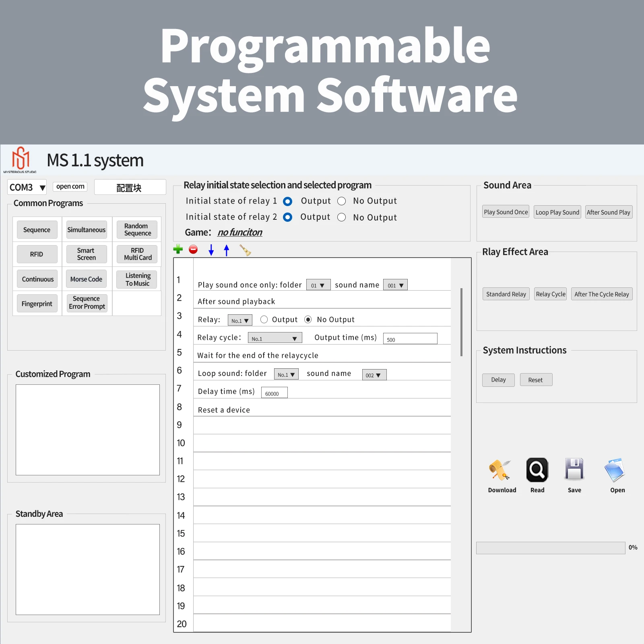This screenshot has height=644, width=644.
Task: Choose the Morse Code program
Action: tap(87, 279)
